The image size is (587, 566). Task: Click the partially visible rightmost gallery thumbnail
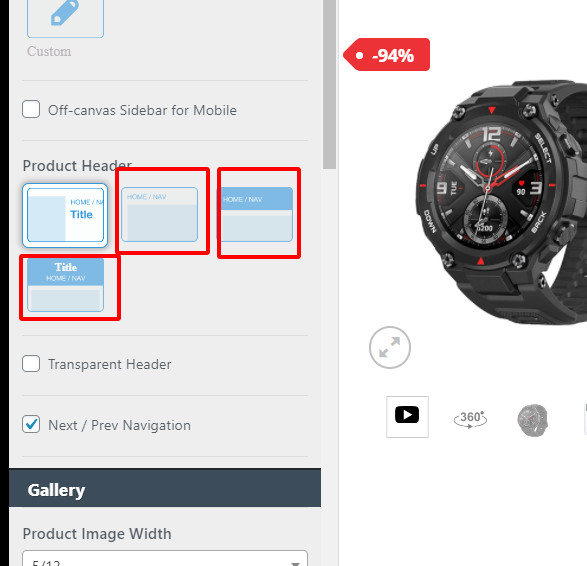(x=585, y=417)
